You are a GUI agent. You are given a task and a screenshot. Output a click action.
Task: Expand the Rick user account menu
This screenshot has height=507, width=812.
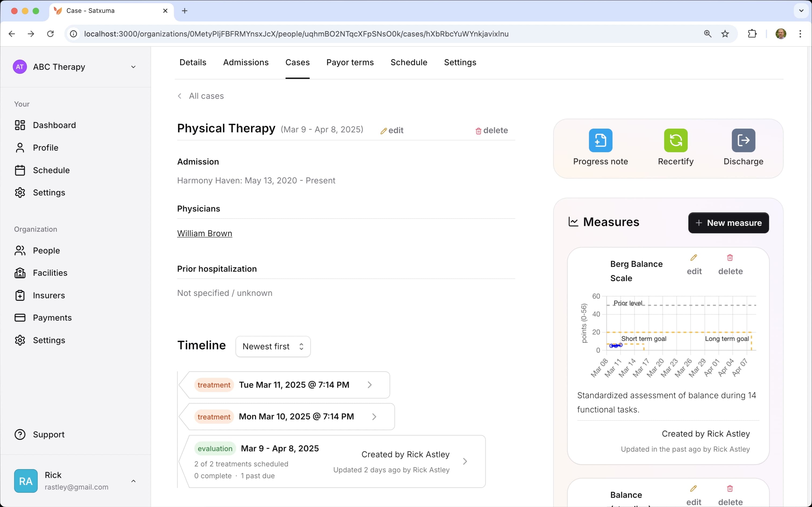133,481
